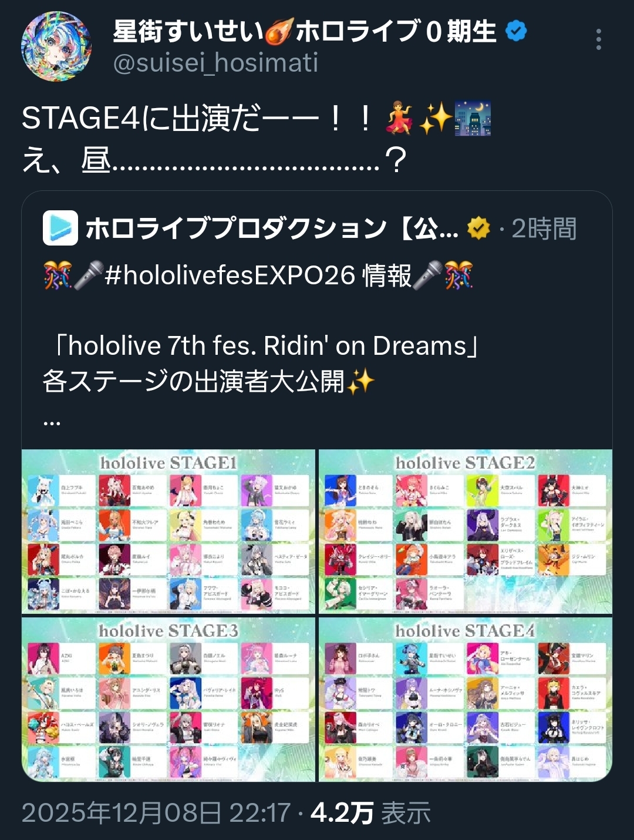Tap the night city emoji in the tweet
This screenshot has width=634, height=840.
point(473,118)
